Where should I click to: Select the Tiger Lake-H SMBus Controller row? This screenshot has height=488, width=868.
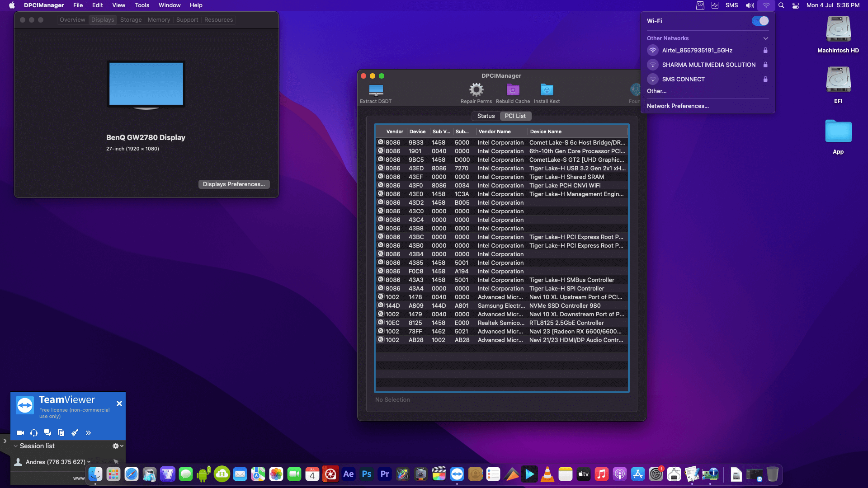[502, 280]
